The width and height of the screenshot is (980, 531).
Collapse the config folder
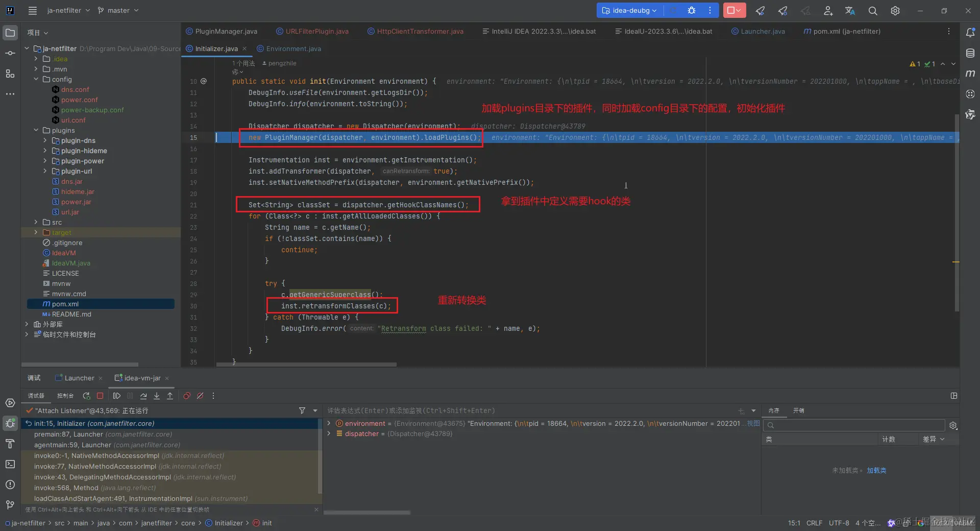[x=36, y=79]
